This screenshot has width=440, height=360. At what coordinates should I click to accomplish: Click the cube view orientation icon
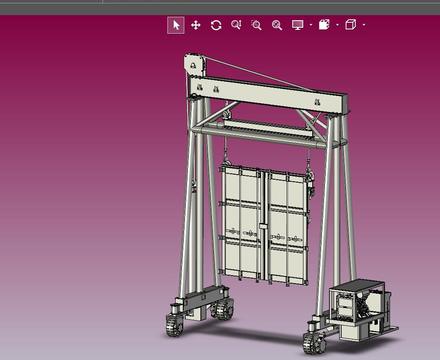351,25
